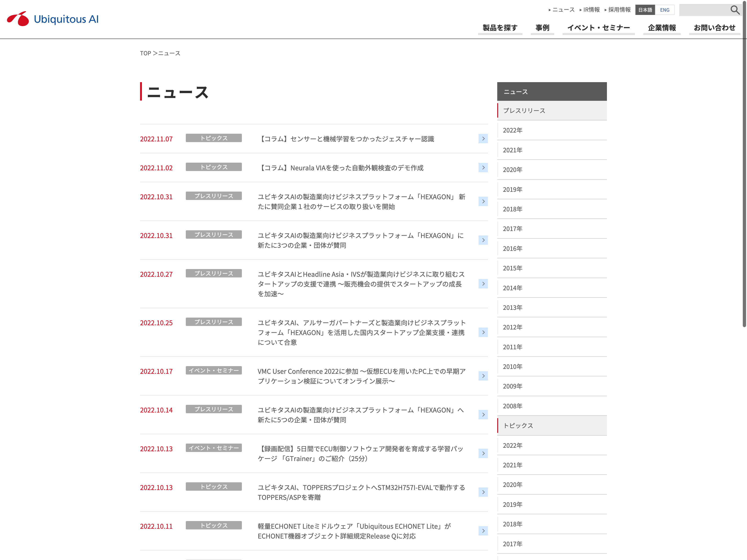Screen dimensions: 747x560
Task: Click the Ubiquitous AI logo
Action: [53, 19]
